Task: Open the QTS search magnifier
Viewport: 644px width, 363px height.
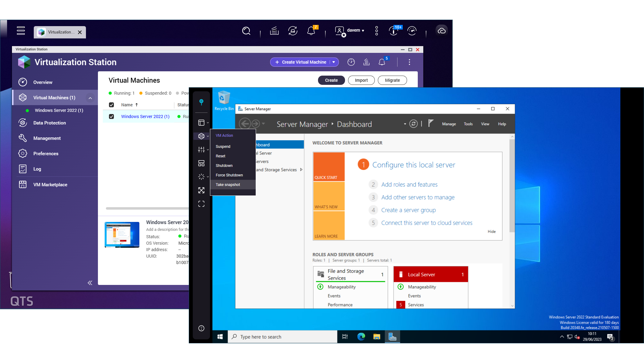Action: tap(246, 31)
